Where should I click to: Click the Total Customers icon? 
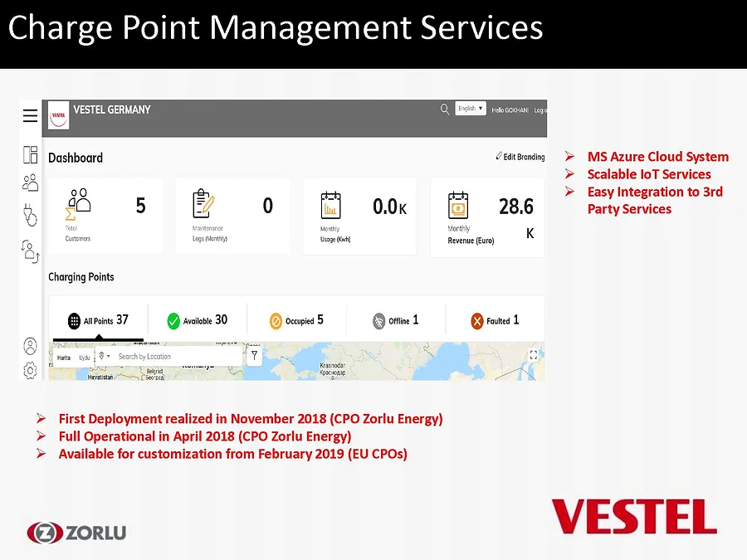pos(78,204)
